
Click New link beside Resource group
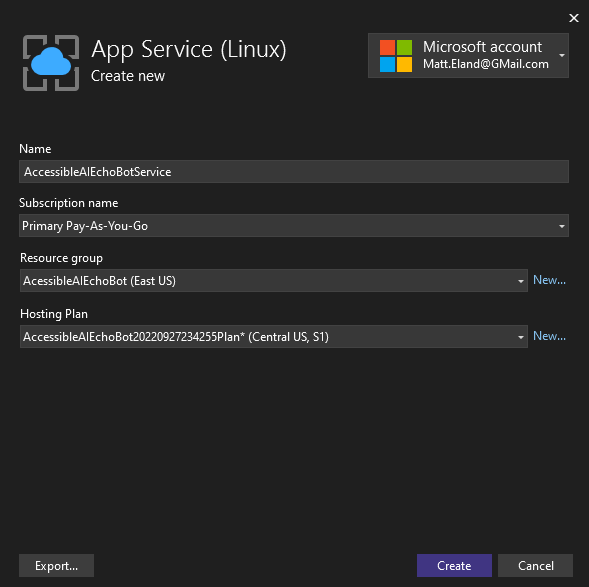(x=549, y=280)
